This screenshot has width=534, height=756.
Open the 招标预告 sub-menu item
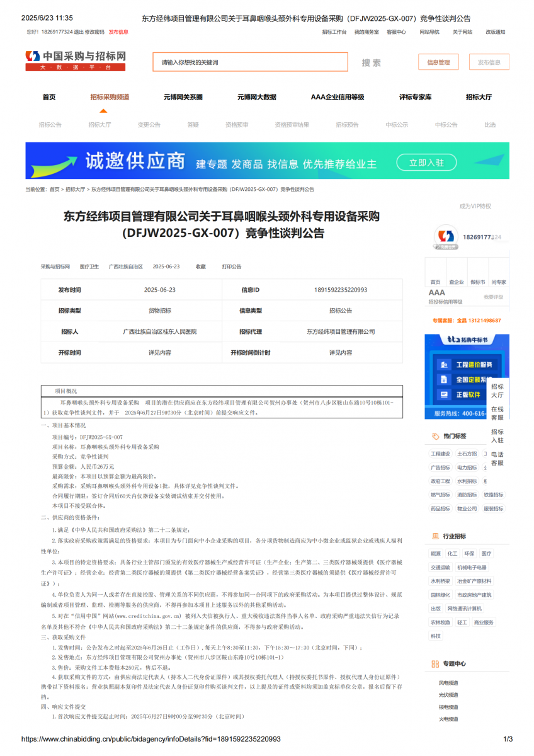point(347,125)
